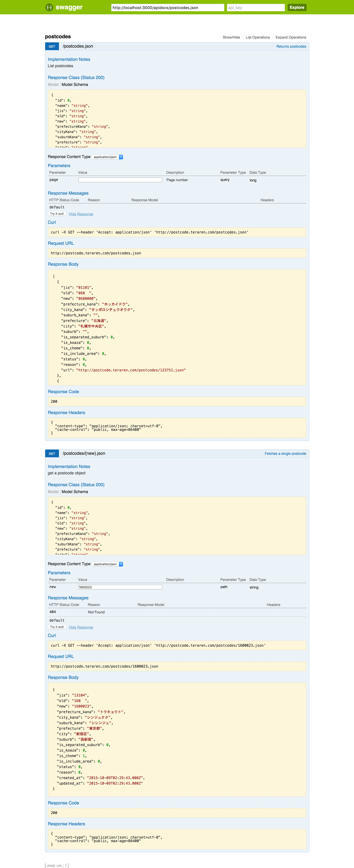354x868 pixels.
Task: Click the API docs URL field
Action: click(x=167, y=7)
